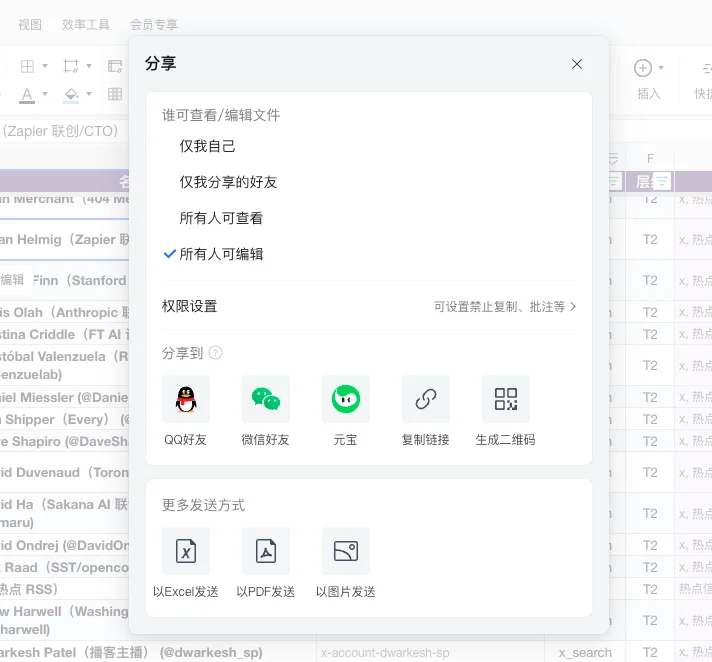Screen dimensions: 712x662
Task: Select 仅我自己 permission option
Action: 208,146
